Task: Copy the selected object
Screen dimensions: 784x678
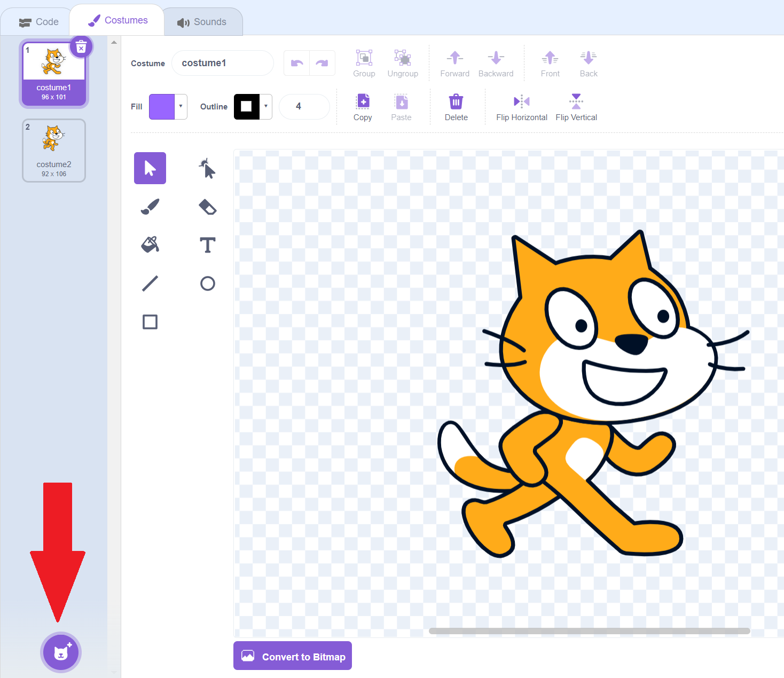Action: [363, 107]
